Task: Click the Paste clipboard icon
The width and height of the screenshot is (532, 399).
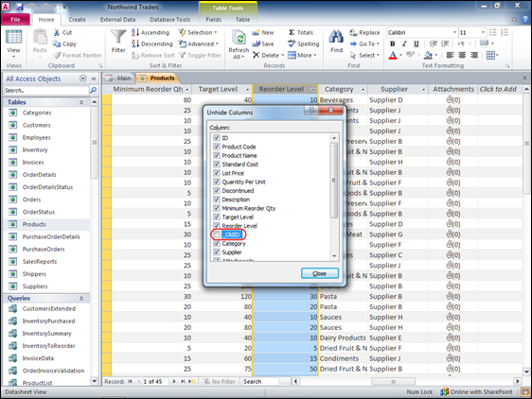Action: [x=40, y=37]
